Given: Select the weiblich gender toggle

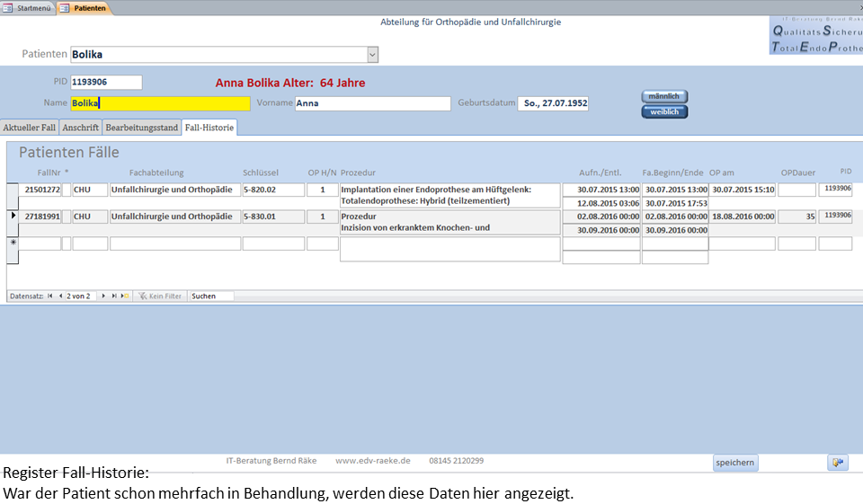Looking at the screenshot, I should click(x=664, y=112).
